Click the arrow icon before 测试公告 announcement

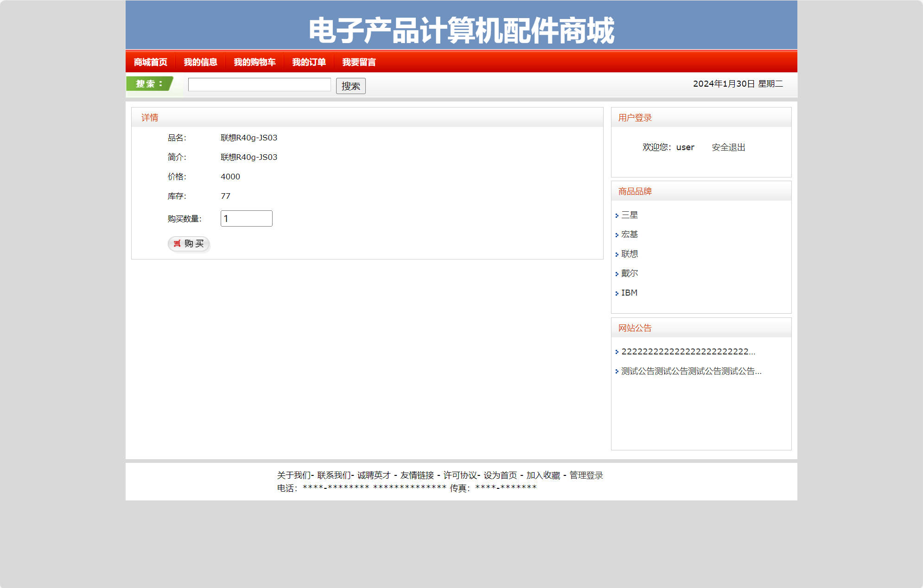point(617,372)
